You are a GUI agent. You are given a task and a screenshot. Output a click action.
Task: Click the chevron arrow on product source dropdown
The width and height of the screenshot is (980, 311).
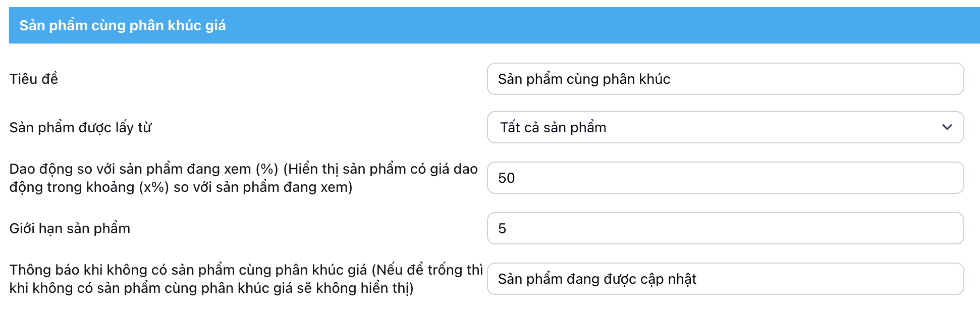click(x=947, y=127)
